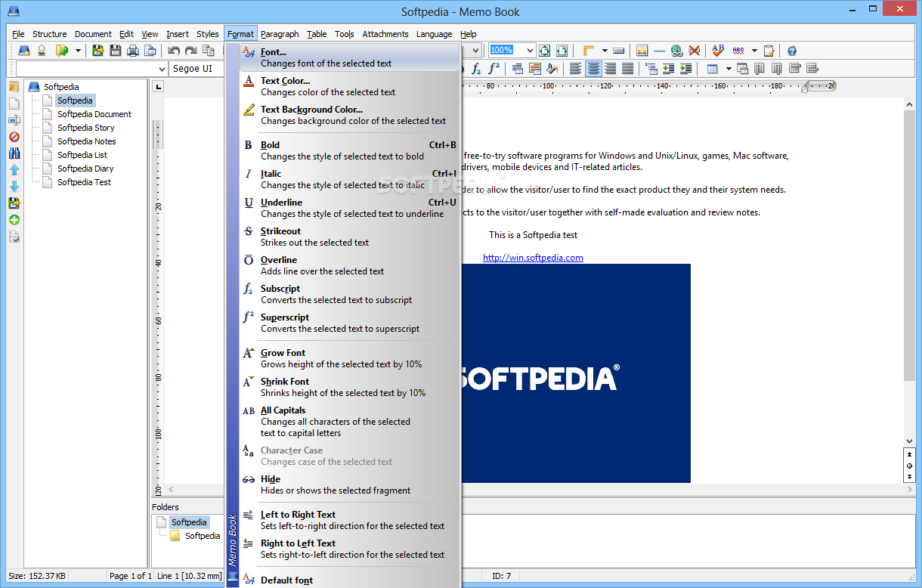The image size is (922, 588).
Task: Select Softpedia Document in the tree
Action: tap(94, 114)
